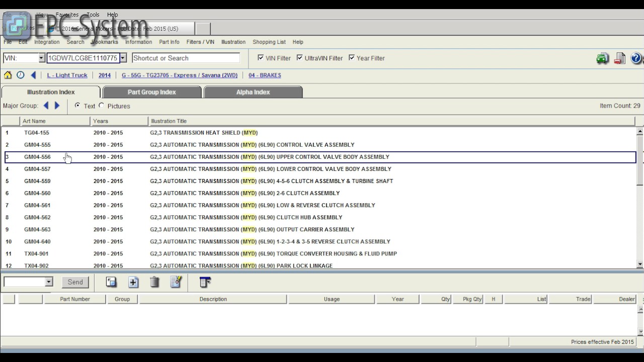Viewport: 644px width, 362px height.
Task: Sort by Illustration Title column header
Action: point(392,121)
